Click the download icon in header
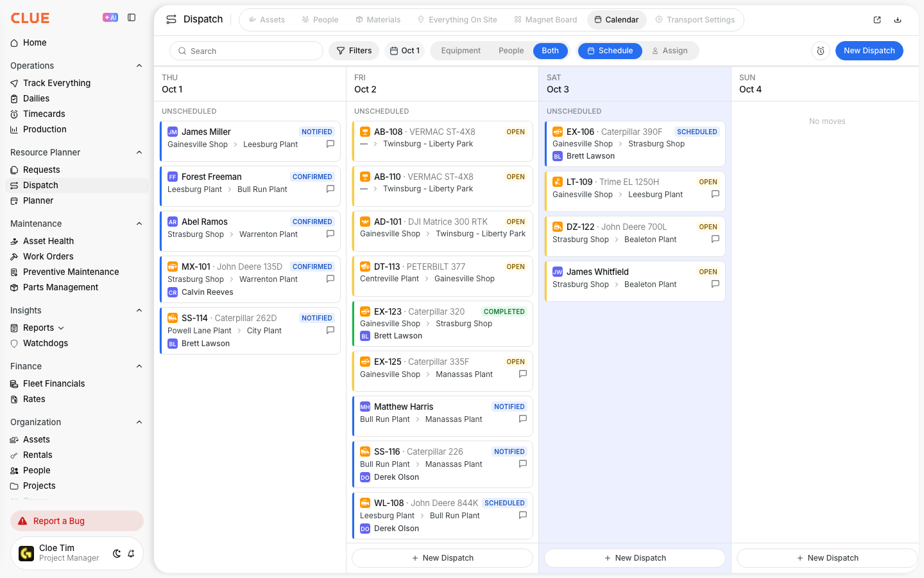Image resolution: width=924 pixels, height=578 pixels. tap(898, 20)
